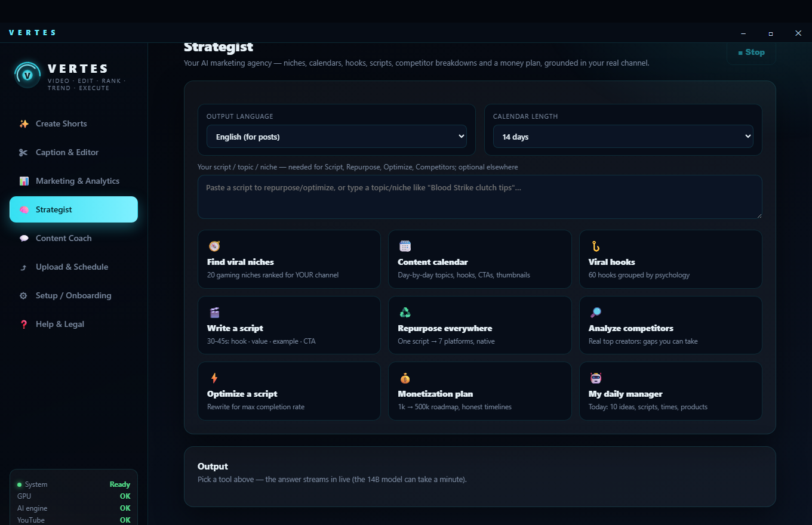Click the Write a script clapperboard icon
The height and width of the screenshot is (525, 812).
(214, 312)
